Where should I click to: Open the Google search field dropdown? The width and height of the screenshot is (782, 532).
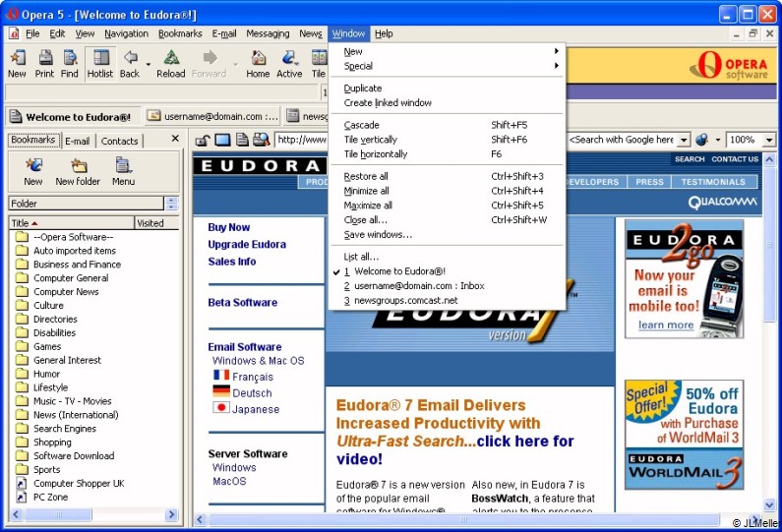[685, 140]
